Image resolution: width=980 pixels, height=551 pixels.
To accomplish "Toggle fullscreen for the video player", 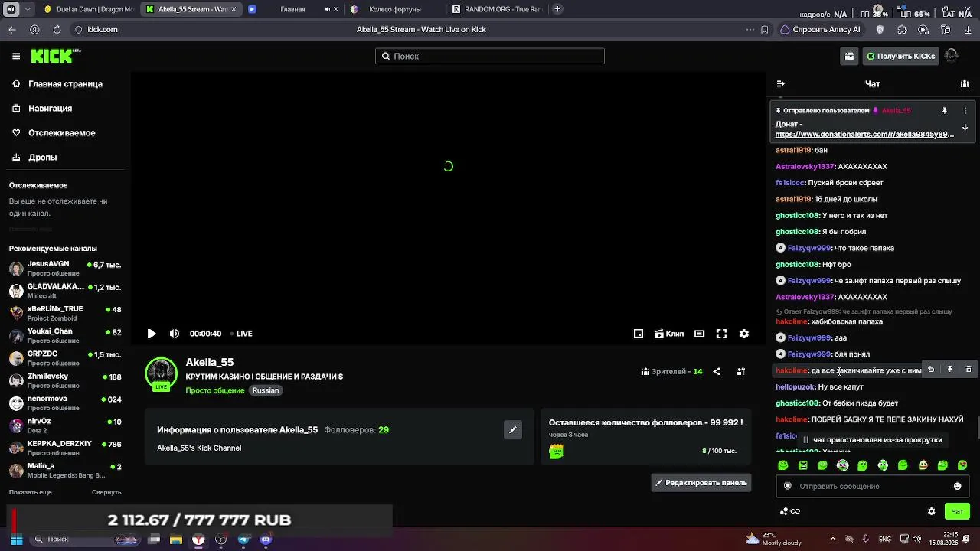I will pos(721,334).
